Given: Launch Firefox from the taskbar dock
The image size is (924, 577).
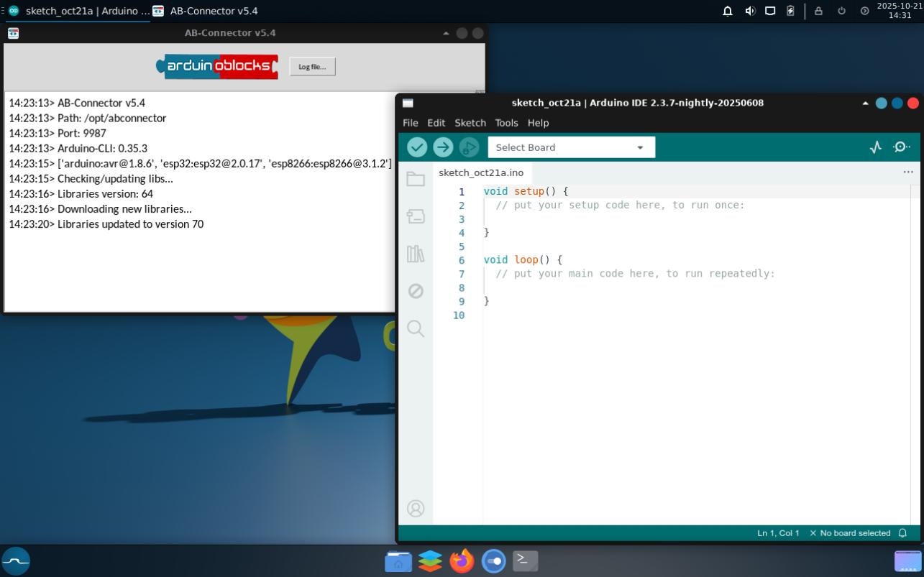Looking at the screenshot, I should click(x=462, y=560).
